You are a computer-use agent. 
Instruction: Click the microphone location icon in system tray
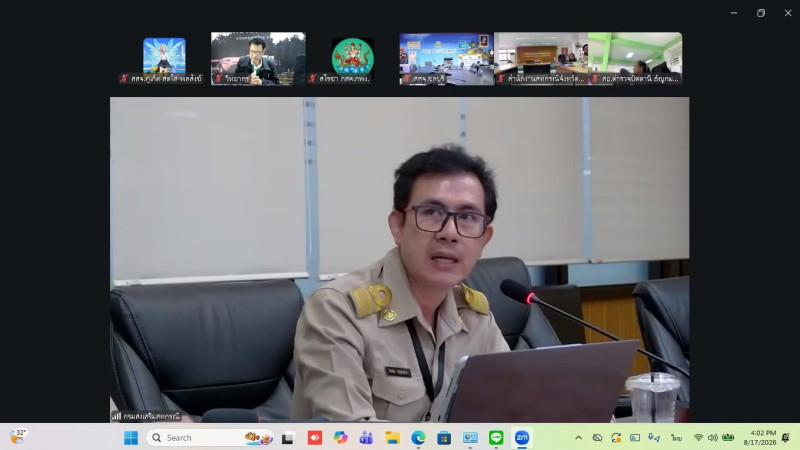(x=654, y=438)
